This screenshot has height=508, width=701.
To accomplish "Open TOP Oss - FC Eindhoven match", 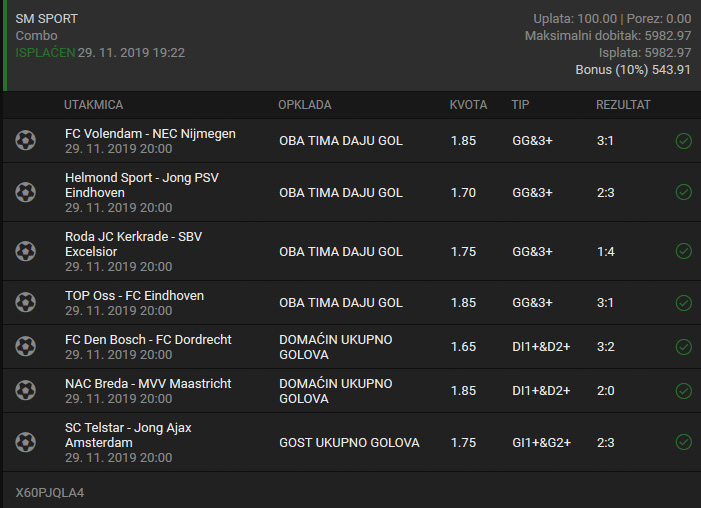I will click(134, 296).
